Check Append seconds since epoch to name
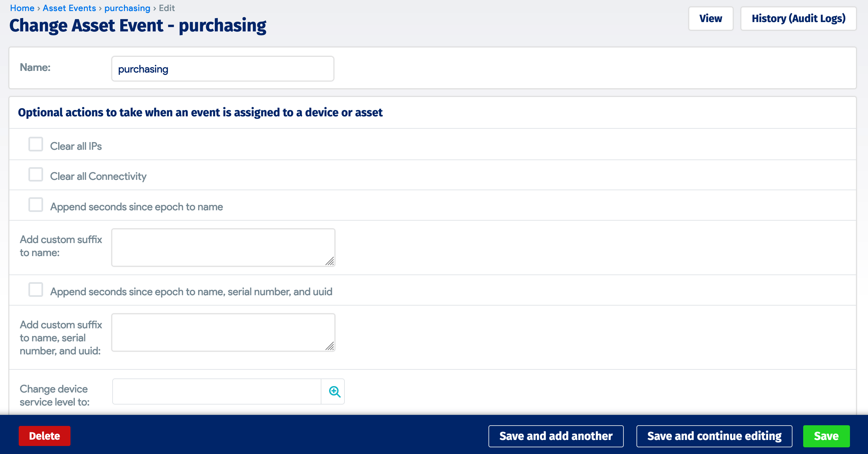 pos(36,205)
